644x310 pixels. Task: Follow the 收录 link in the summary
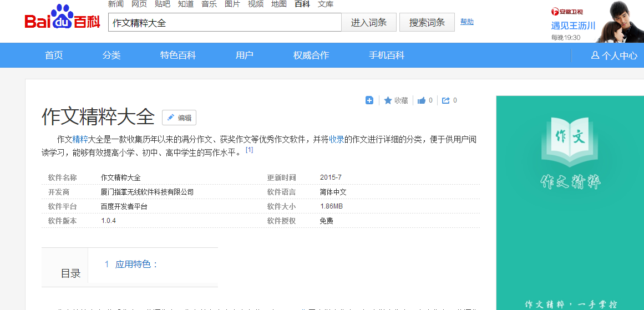point(336,139)
